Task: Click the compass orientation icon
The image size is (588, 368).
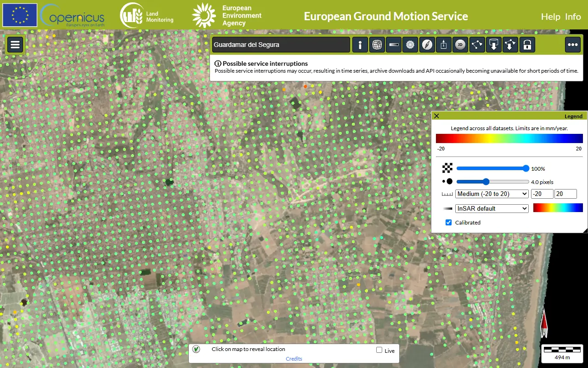Action: click(x=427, y=45)
